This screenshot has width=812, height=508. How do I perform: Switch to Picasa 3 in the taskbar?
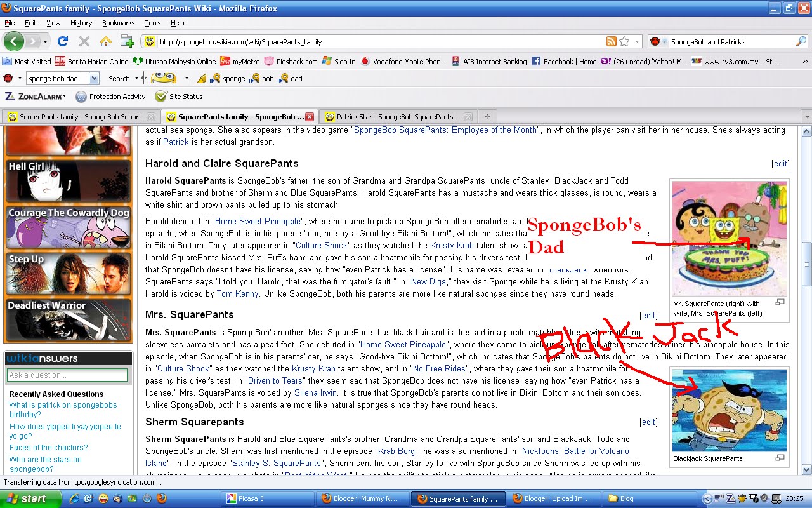(268, 498)
